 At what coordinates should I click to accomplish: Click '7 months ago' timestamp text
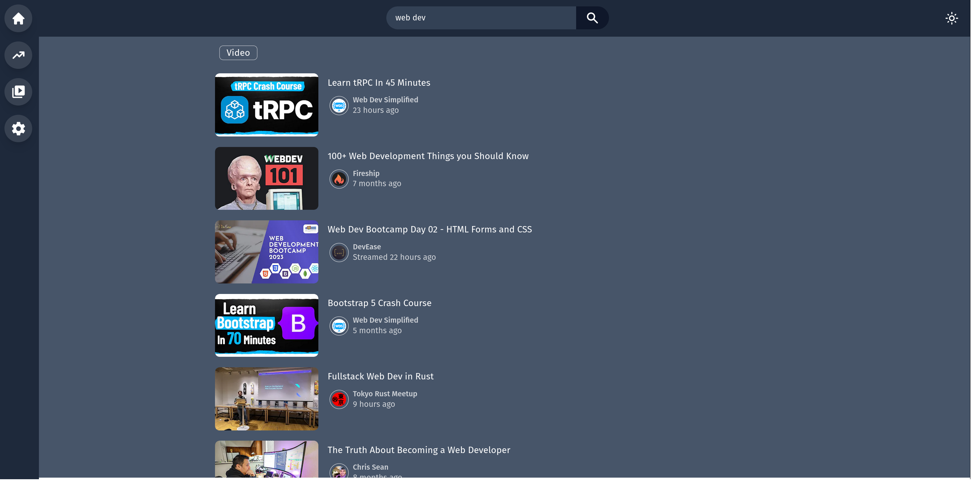(x=381, y=185)
